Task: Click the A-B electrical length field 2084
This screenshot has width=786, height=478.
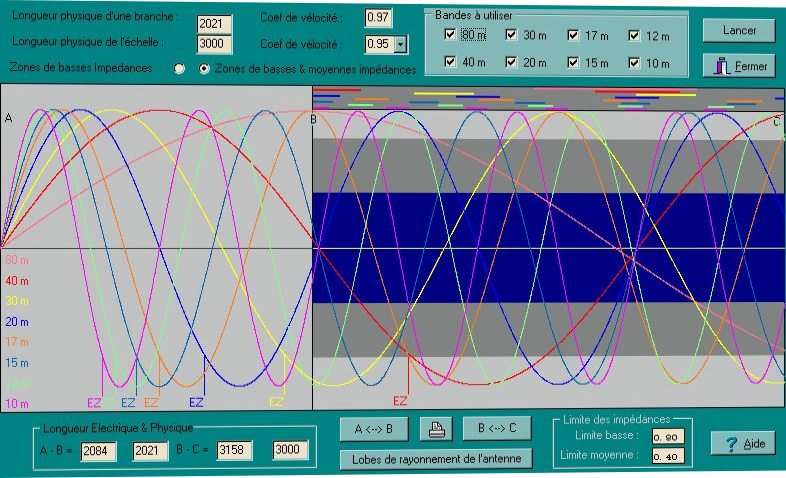Action: coord(98,451)
